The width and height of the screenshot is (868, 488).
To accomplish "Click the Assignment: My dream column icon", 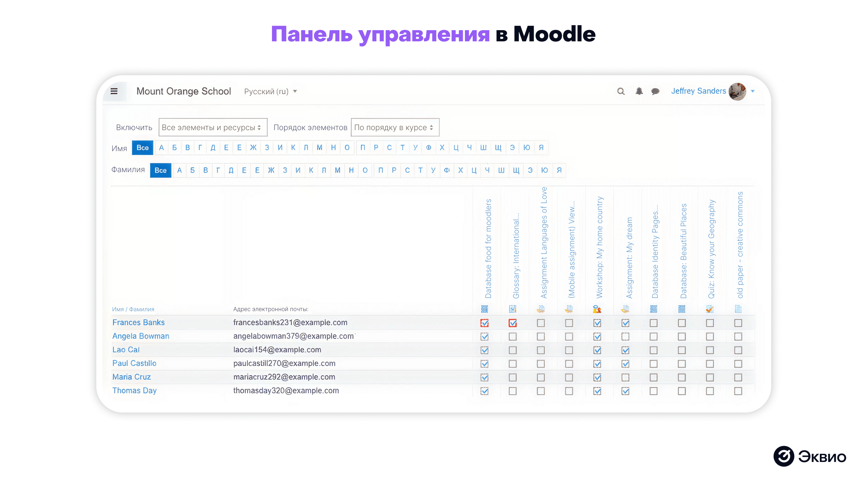I will (x=626, y=309).
